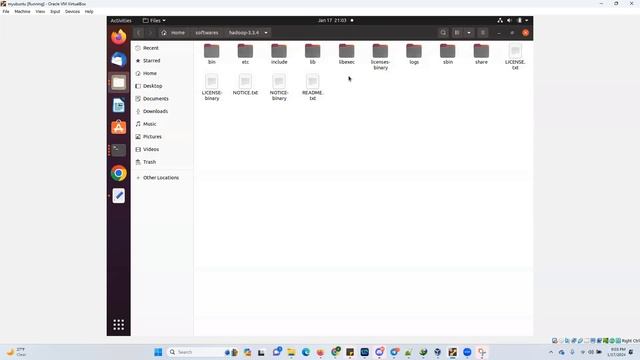Open the system status menu
640x360 pixels.
pos(513,20)
